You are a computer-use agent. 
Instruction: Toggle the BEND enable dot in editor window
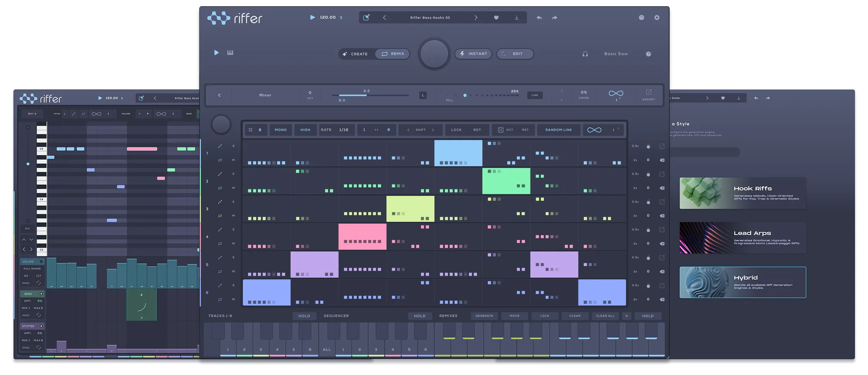(x=41, y=294)
